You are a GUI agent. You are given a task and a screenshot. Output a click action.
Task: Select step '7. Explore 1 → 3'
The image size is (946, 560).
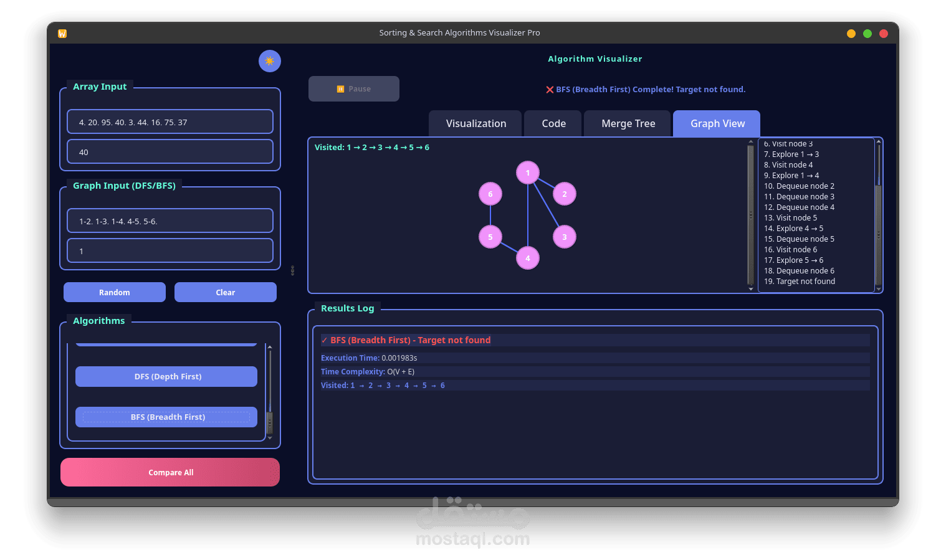(791, 154)
